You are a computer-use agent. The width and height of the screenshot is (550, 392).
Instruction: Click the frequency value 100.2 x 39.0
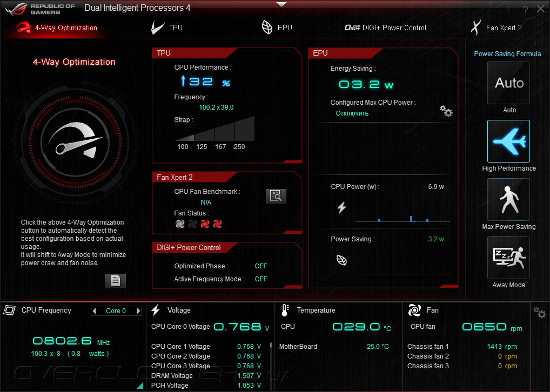216,107
